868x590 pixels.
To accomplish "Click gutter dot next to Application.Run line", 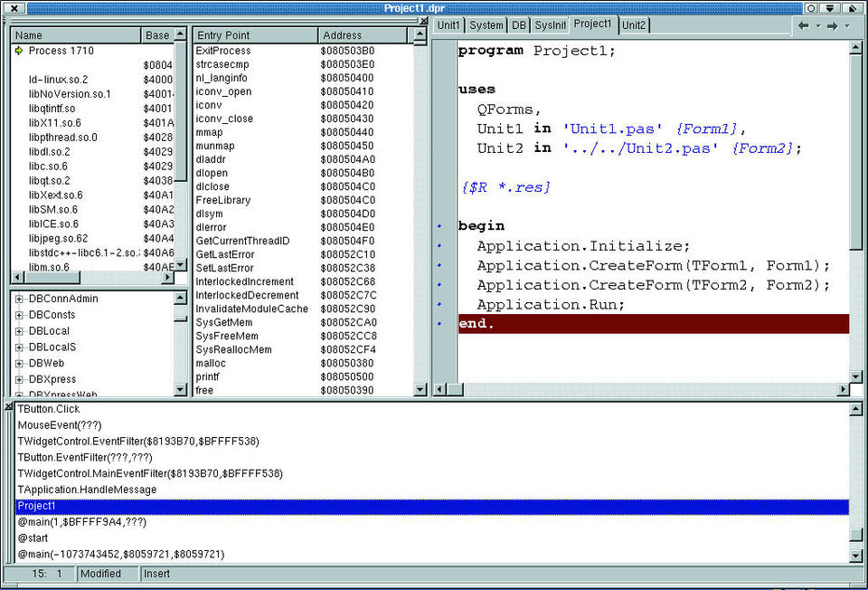I will tap(440, 305).
